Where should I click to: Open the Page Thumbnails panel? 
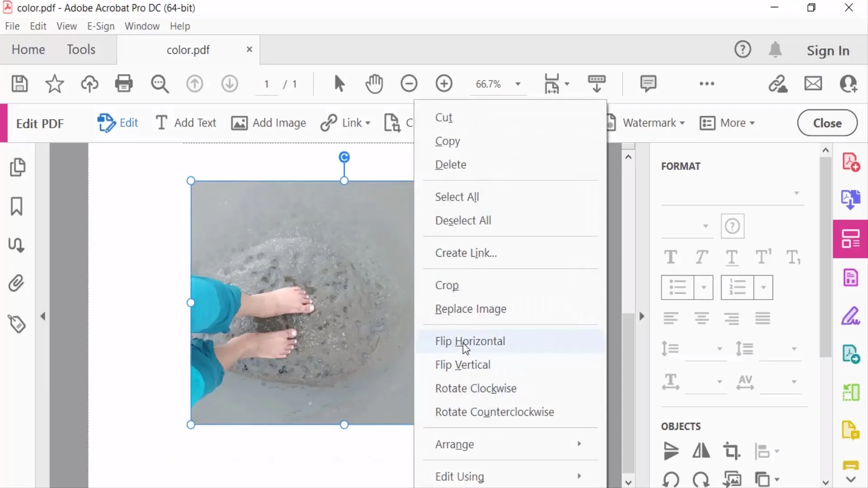pos(17,167)
